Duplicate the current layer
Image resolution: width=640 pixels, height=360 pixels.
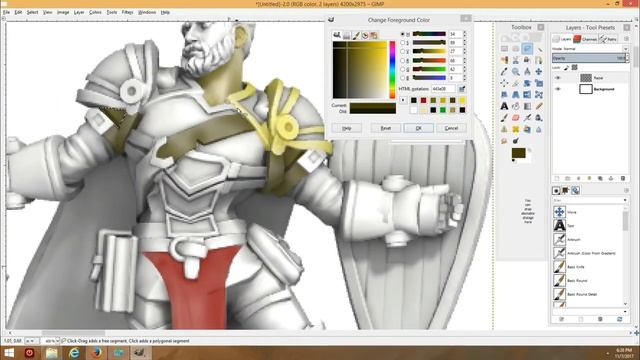(600, 178)
